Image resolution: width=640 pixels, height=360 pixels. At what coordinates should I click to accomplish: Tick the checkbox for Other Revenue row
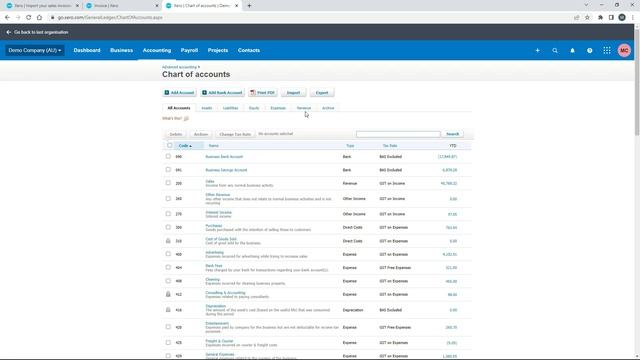[168, 198]
